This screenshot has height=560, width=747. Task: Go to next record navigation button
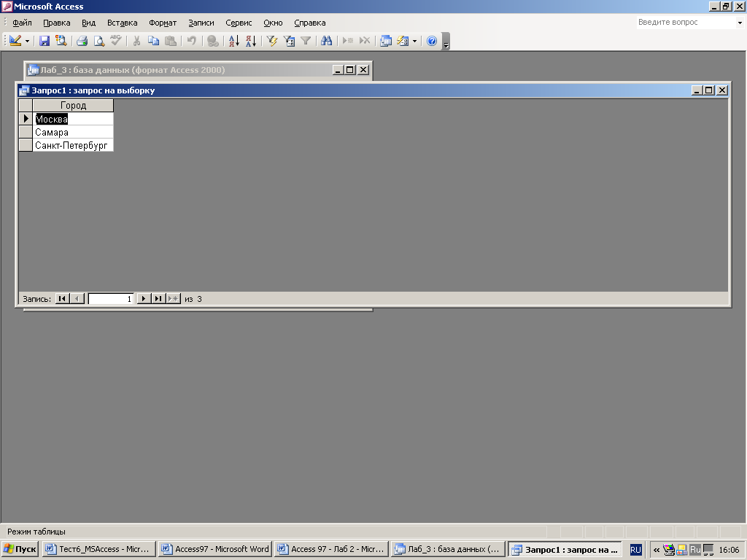point(144,298)
